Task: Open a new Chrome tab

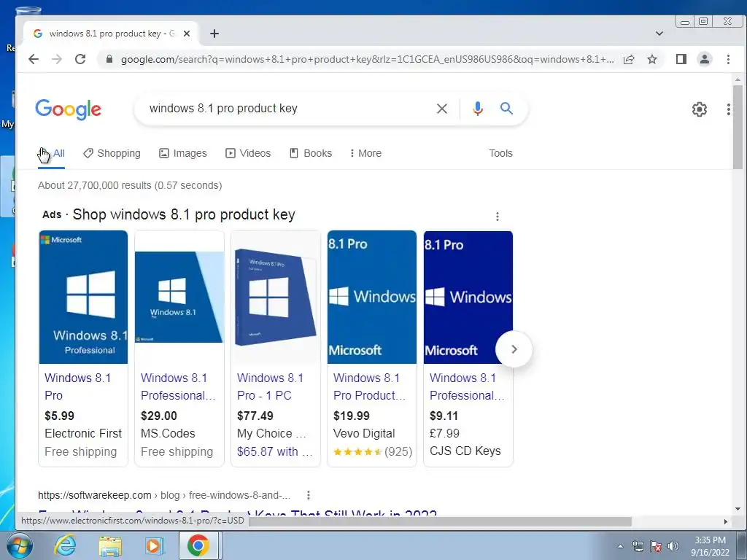Action: point(214,34)
